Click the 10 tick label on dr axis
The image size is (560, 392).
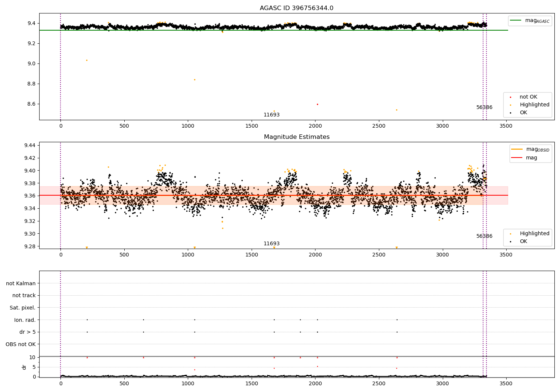pos(32,357)
